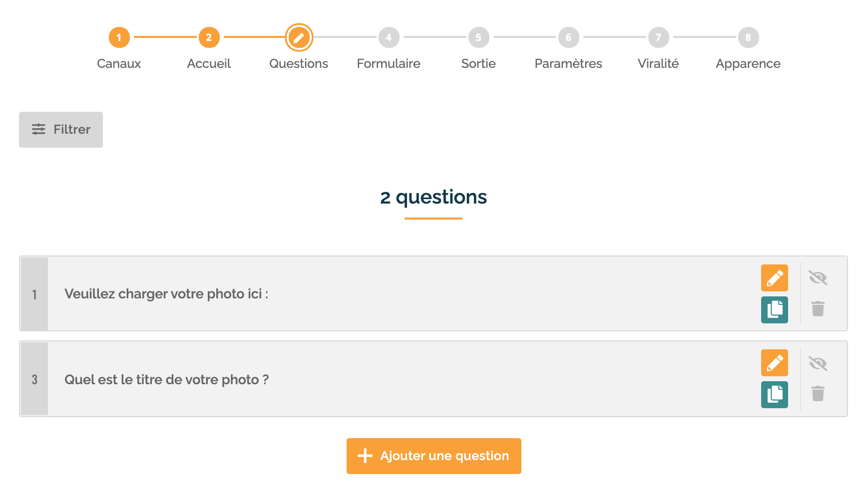Hide the 'Veuillez charger votre photo' question
The width and height of the screenshot is (868, 491).
pos(818,277)
